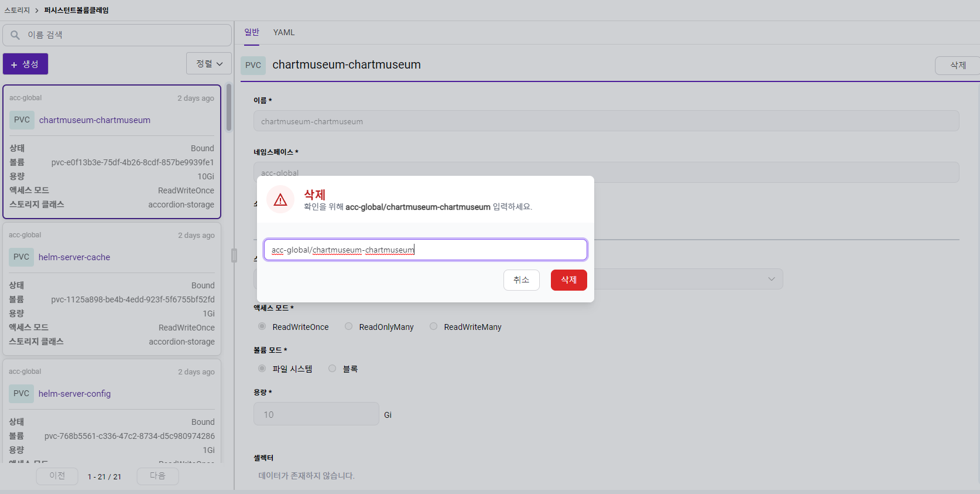The image size is (980, 494).
Task: Select the ReadOnlyMany access mode
Action: coord(349,326)
